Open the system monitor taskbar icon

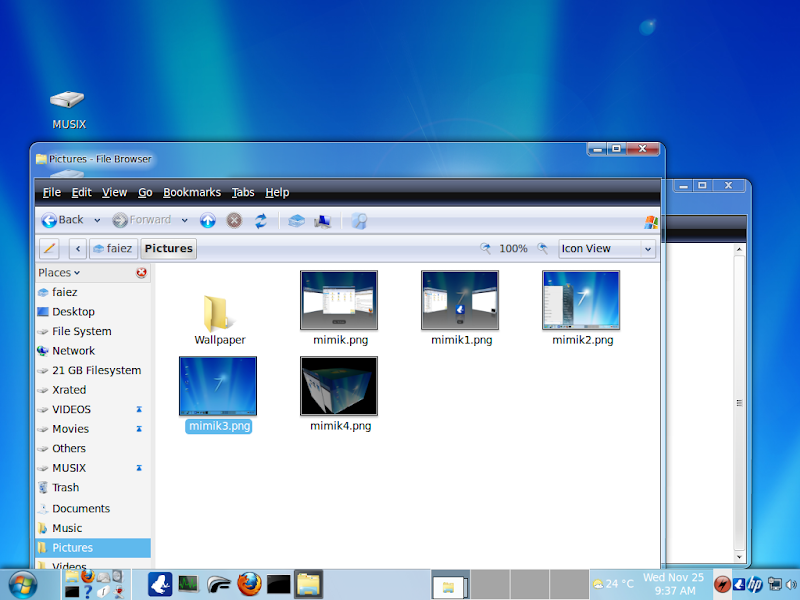coord(189,584)
